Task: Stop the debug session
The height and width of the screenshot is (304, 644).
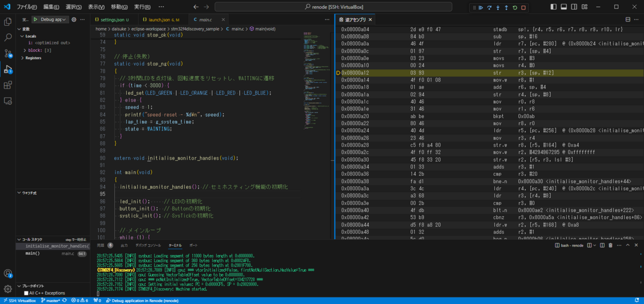Action: [524, 8]
